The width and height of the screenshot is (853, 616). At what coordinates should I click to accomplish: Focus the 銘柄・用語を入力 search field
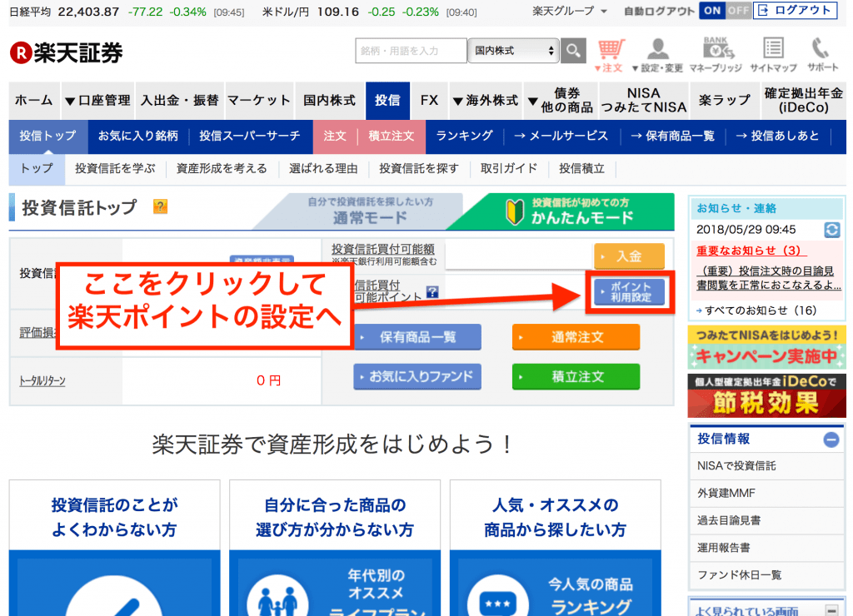pyautogui.click(x=411, y=51)
